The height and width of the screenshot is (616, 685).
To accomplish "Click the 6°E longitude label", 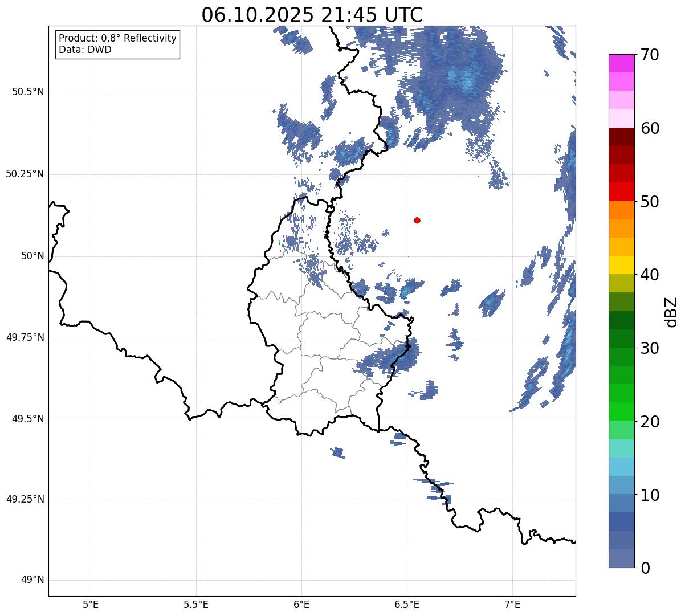I will tap(301, 604).
